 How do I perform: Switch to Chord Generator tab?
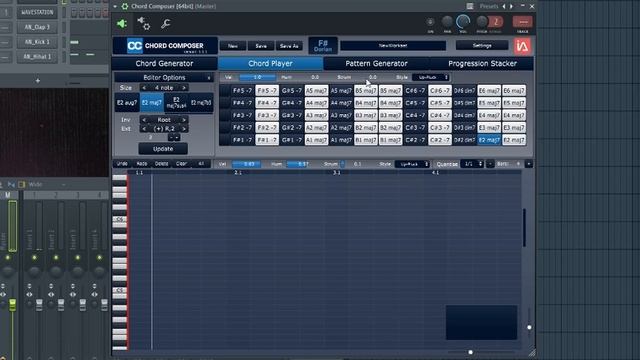164,63
